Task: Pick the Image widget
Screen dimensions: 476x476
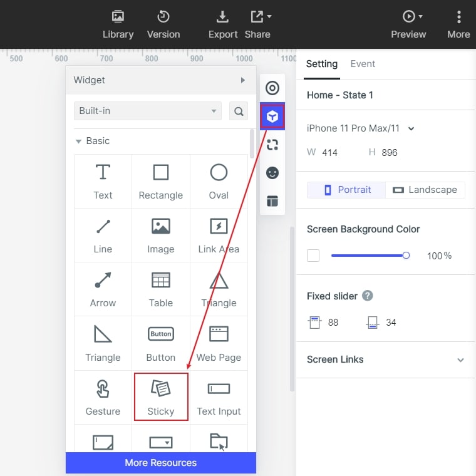Action: click(x=161, y=235)
